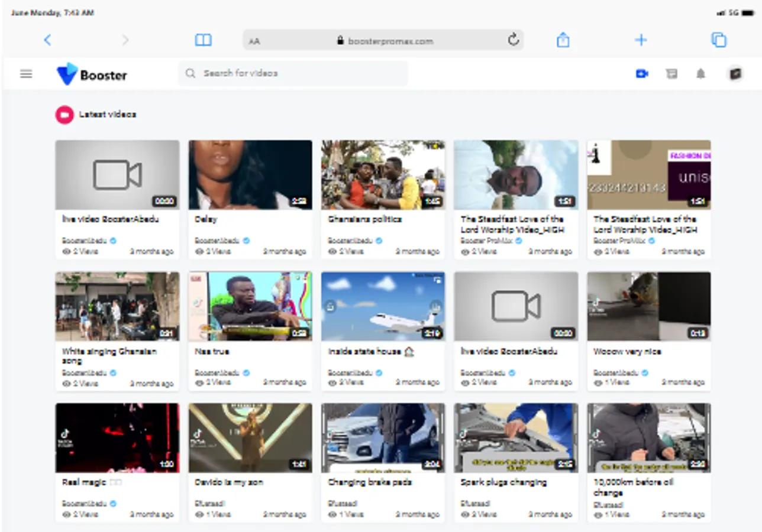The width and height of the screenshot is (762, 532).
Task: Open the thumbnail with Fashion banner
Action: coord(649,175)
